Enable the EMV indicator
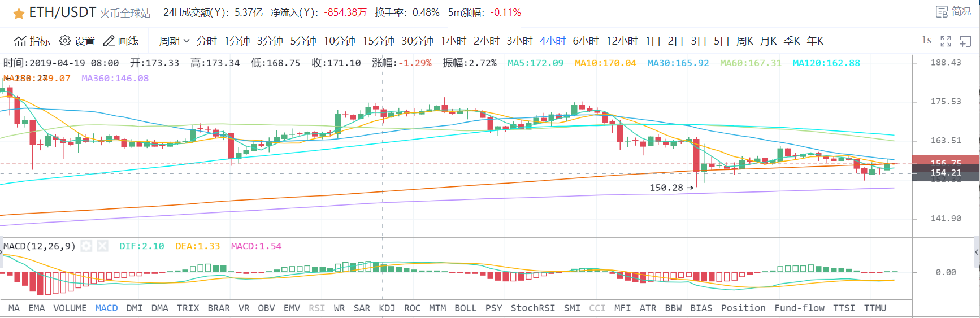980x318 pixels. click(x=292, y=308)
